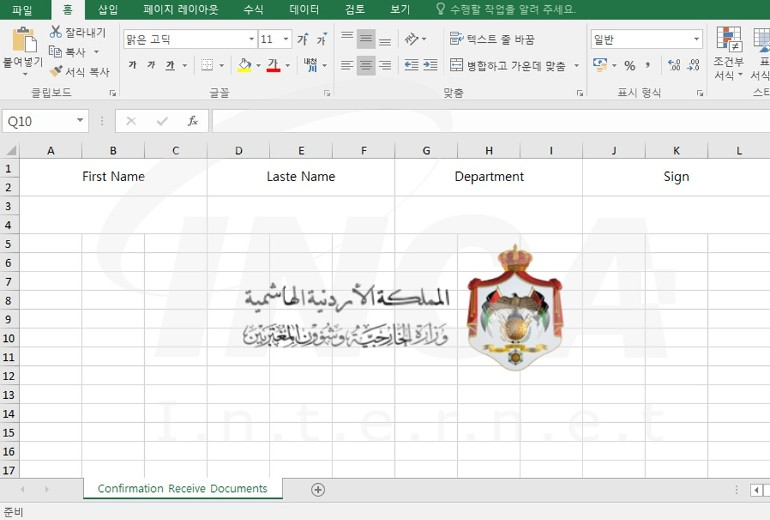Open Conditional Formatting (조건부 서식)
This screenshot has width=770, height=520.
[x=729, y=53]
